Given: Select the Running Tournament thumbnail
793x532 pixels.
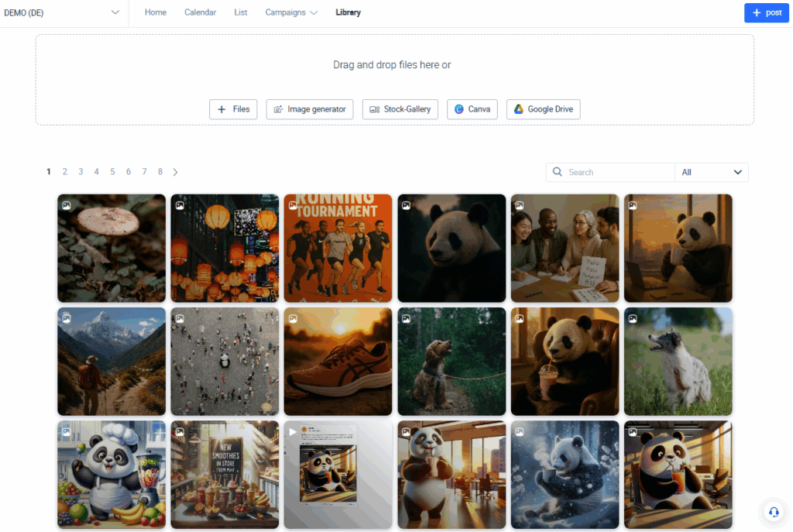Looking at the screenshot, I should coord(338,248).
